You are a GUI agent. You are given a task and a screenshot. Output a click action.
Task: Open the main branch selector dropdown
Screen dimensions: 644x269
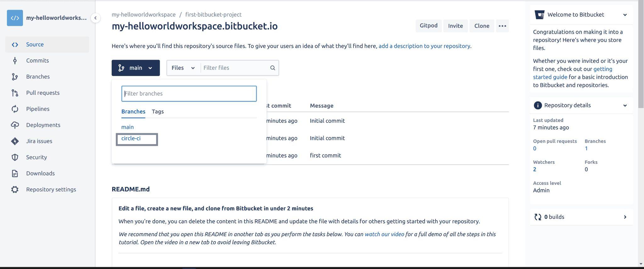[136, 68]
